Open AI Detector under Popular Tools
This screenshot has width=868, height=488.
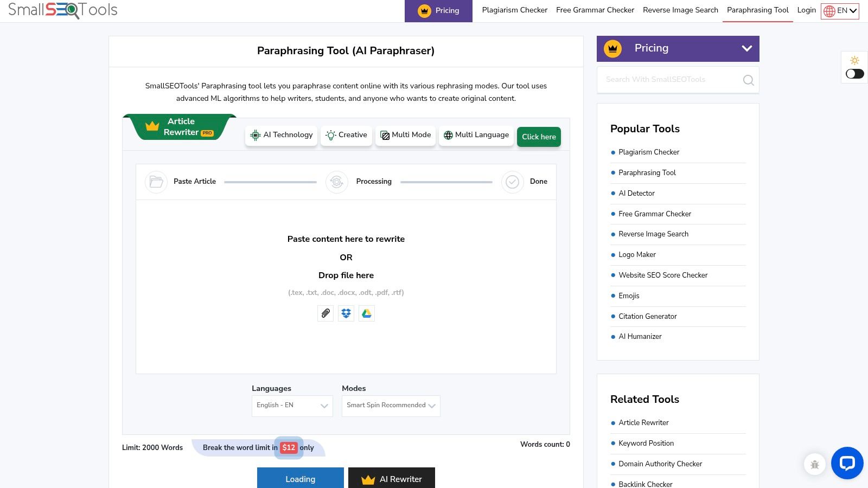click(x=636, y=194)
